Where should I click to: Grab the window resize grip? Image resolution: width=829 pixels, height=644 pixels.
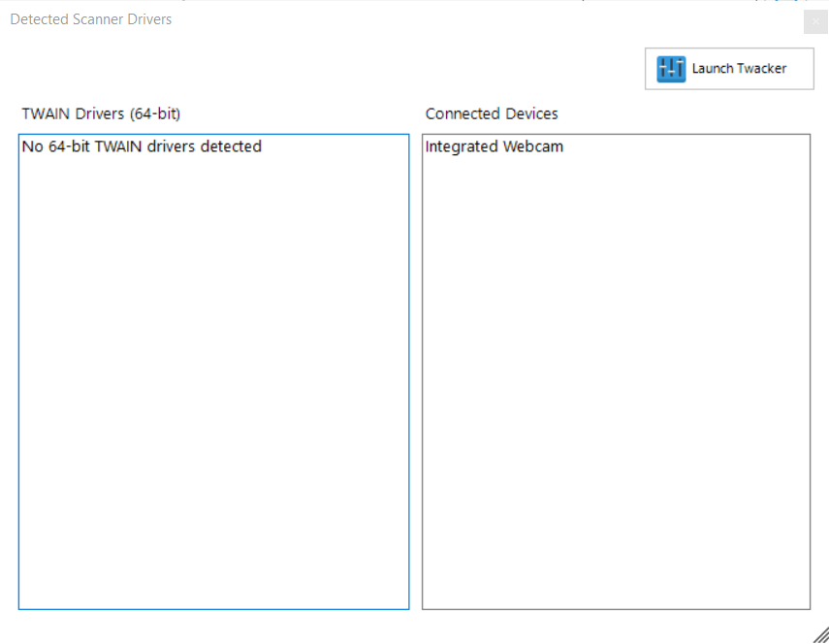point(820,634)
